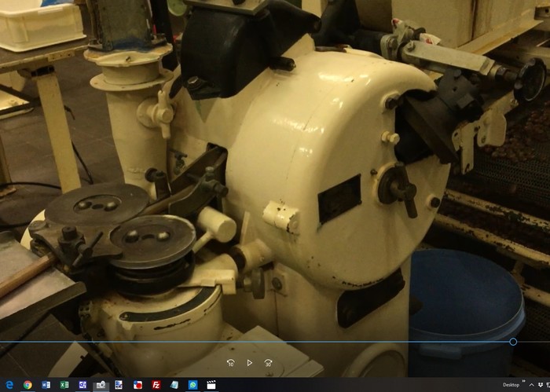Show hidden system tray icons
550x392 pixels.
point(531,385)
